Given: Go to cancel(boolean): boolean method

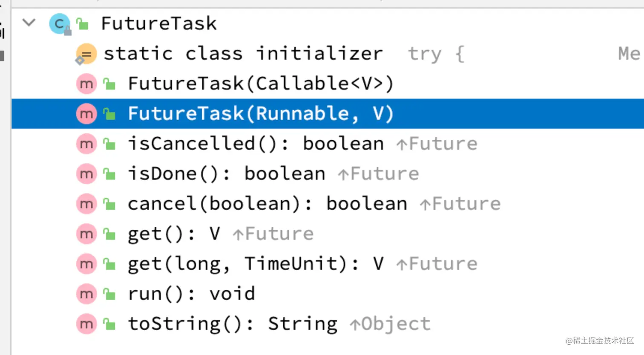Looking at the screenshot, I should [267, 204].
